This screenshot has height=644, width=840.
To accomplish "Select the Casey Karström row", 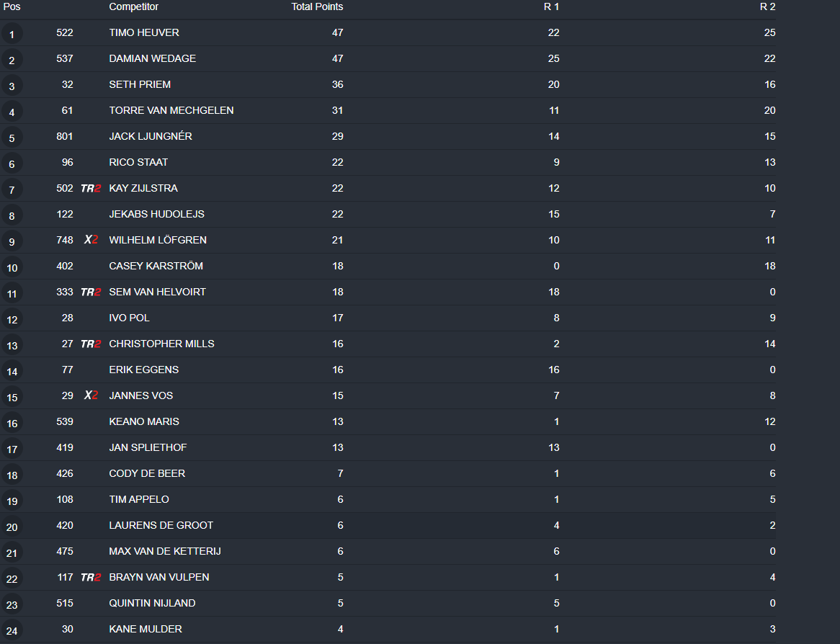I will 156,267.
